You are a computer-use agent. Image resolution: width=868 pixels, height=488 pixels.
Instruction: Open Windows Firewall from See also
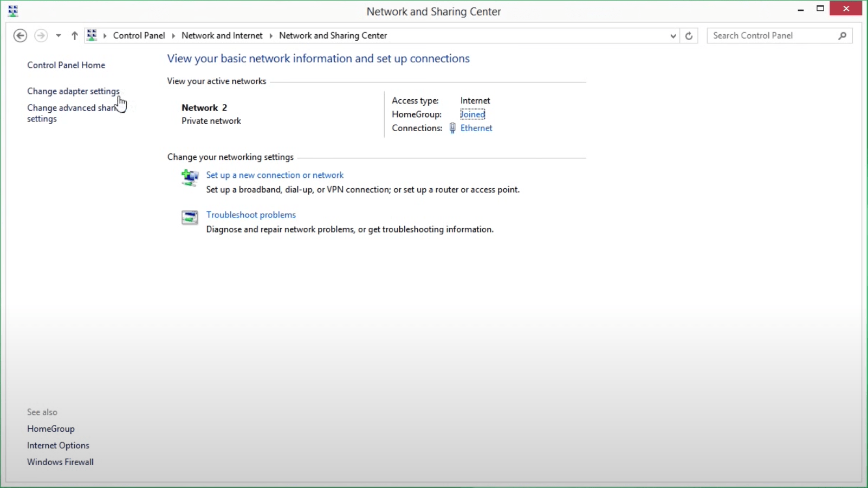(x=60, y=462)
